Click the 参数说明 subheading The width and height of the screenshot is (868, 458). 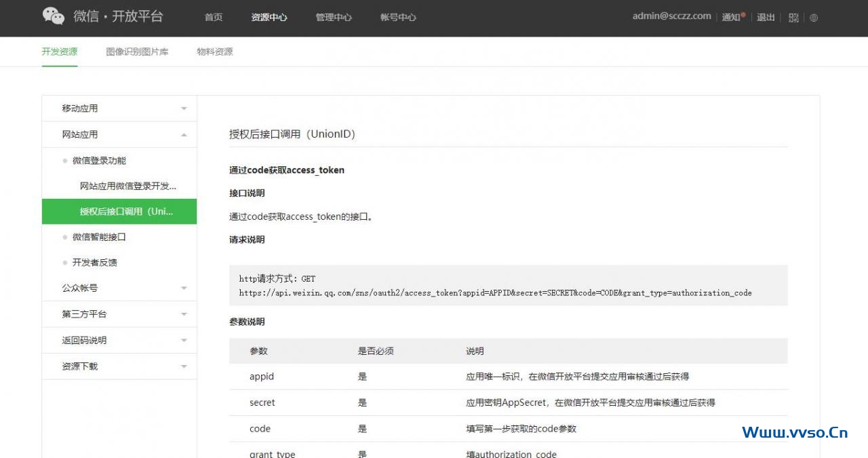(x=247, y=322)
